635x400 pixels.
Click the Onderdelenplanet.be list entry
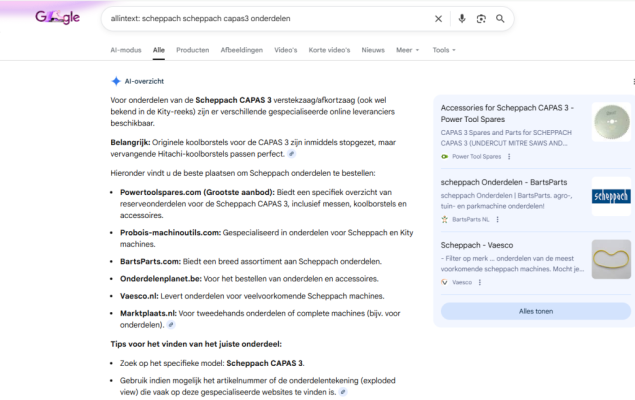tap(249, 279)
